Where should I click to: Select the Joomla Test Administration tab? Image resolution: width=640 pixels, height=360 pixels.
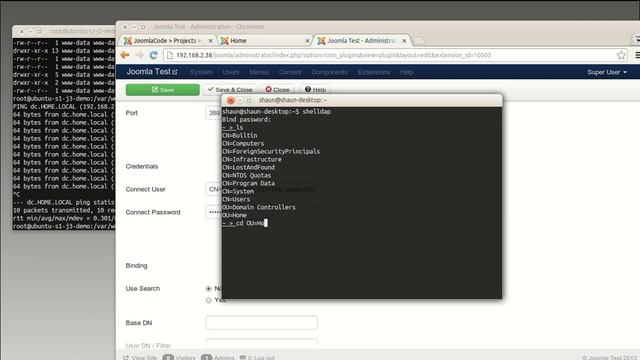361,41
